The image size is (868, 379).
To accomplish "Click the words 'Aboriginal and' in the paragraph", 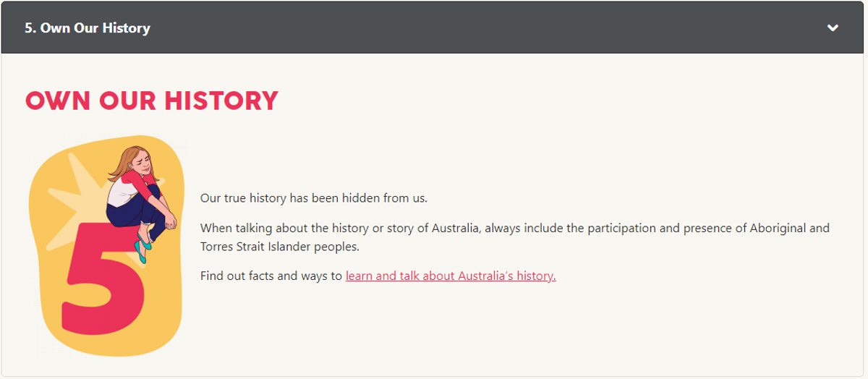I will click(787, 228).
